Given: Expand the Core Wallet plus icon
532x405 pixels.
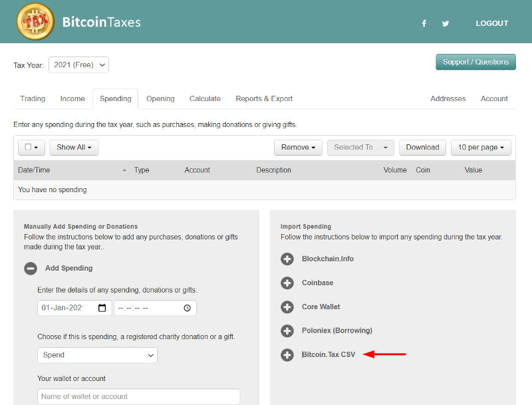Looking at the screenshot, I should pos(287,307).
